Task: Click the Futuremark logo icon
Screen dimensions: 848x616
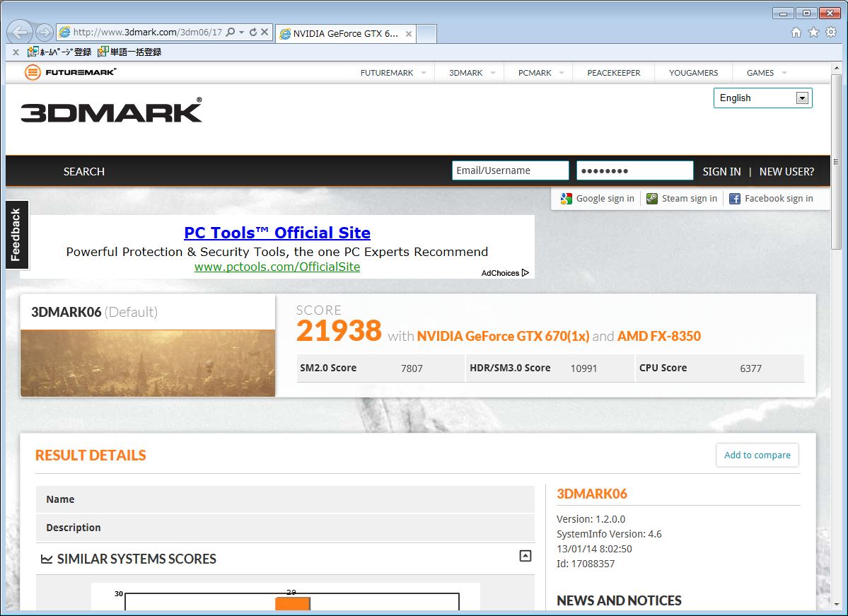Action: coord(33,72)
